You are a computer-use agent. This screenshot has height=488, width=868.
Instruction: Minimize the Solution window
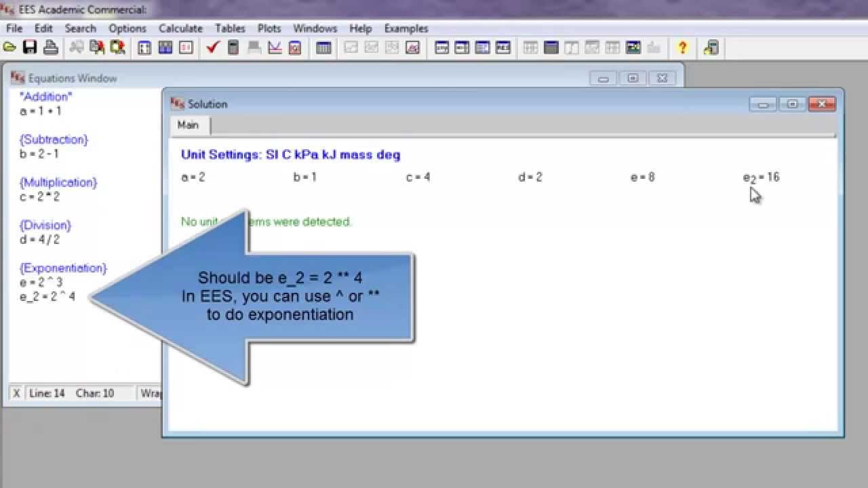pyautogui.click(x=763, y=104)
